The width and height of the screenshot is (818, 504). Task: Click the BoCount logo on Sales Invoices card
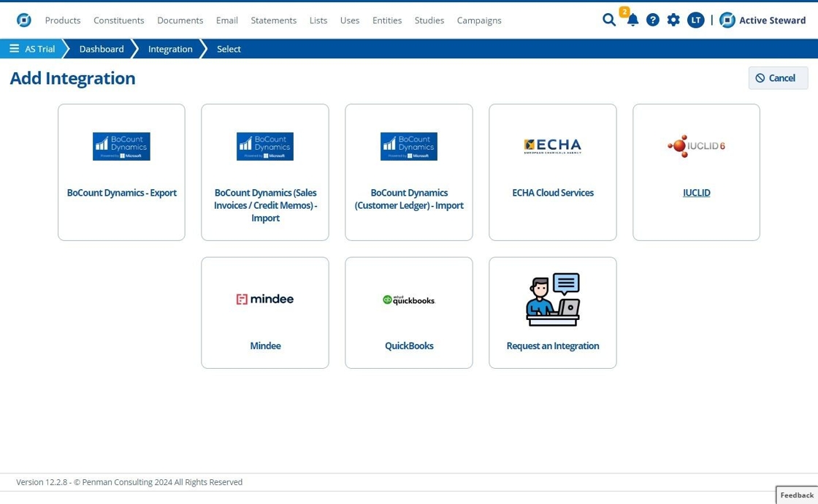pyautogui.click(x=265, y=146)
